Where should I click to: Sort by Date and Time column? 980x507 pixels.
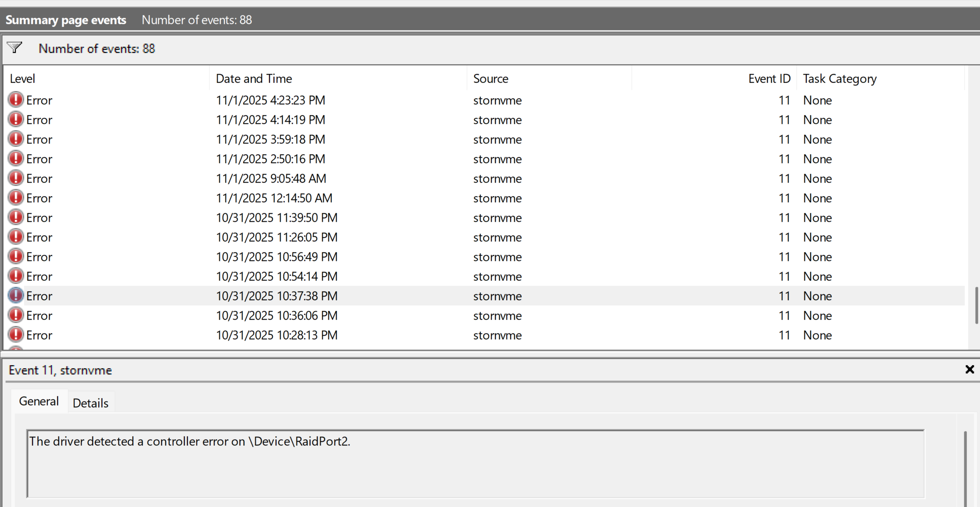click(x=254, y=78)
